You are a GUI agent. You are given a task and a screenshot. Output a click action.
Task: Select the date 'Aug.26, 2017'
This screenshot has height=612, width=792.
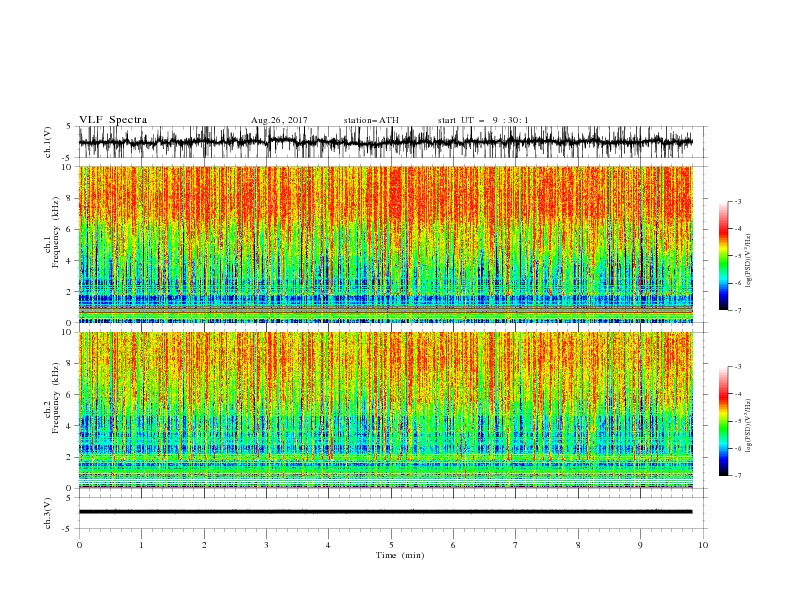[279, 120]
